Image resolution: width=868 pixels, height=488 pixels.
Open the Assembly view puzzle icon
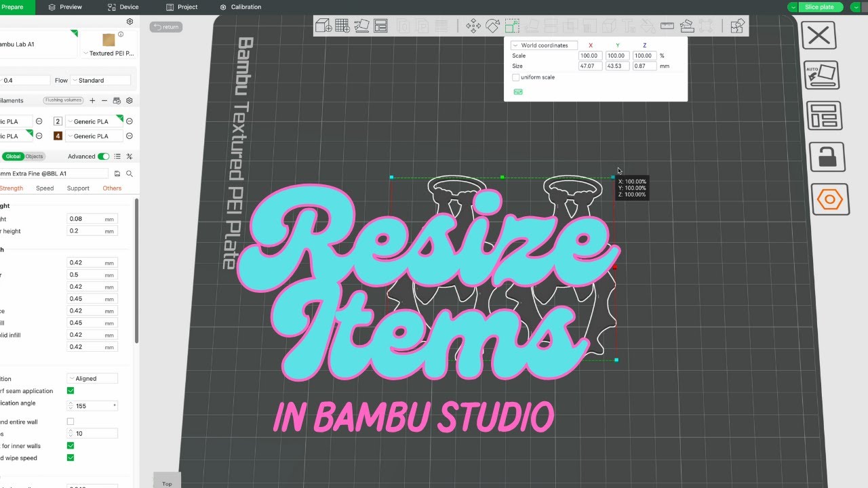(738, 26)
